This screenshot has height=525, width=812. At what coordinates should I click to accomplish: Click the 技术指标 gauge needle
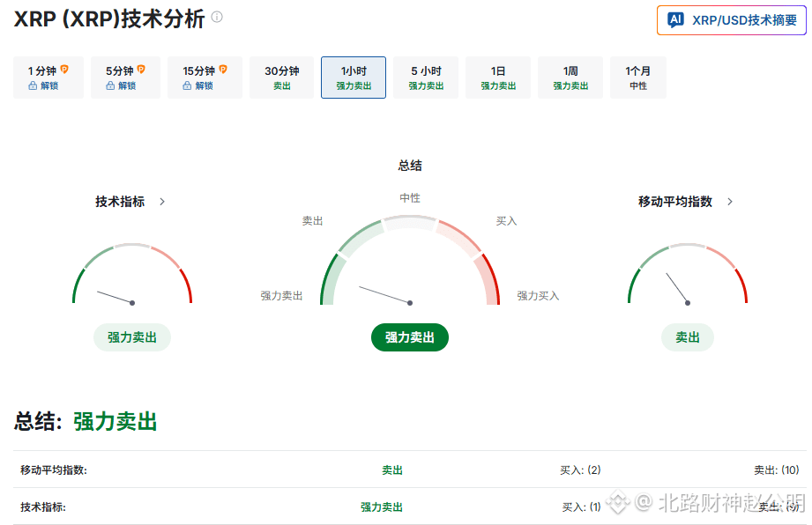[x=115, y=298]
